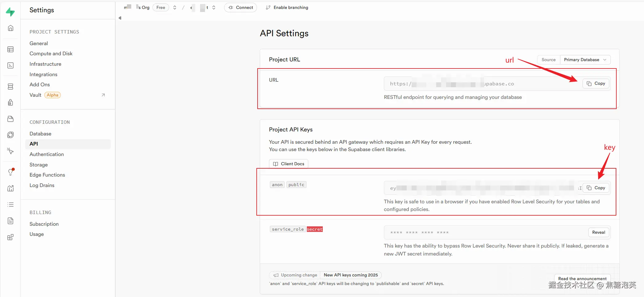
Task: Open the Table Editor icon
Action: [10, 49]
